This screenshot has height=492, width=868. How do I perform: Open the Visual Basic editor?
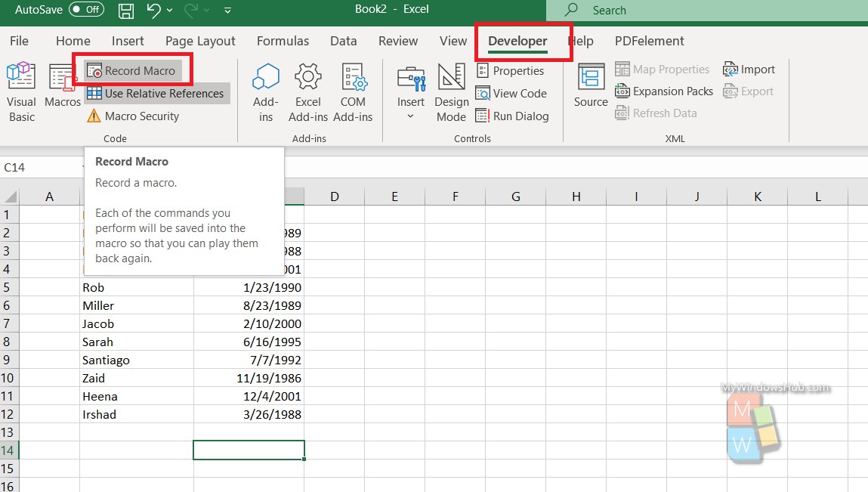point(21,92)
